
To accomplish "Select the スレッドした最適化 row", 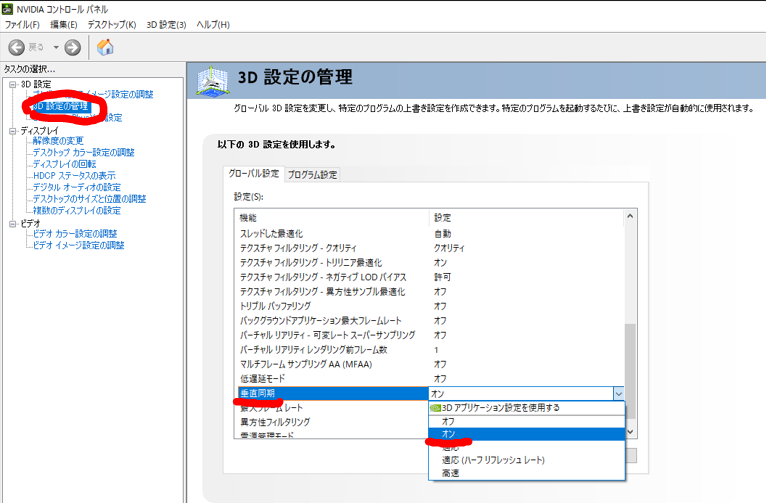I will pyautogui.click(x=431, y=233).
